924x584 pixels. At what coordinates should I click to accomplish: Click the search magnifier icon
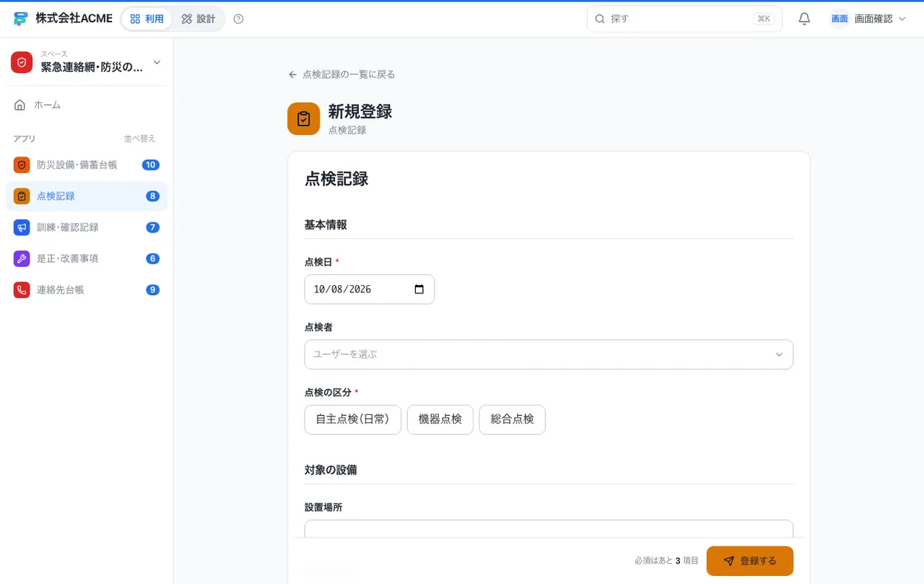[599, 19]
